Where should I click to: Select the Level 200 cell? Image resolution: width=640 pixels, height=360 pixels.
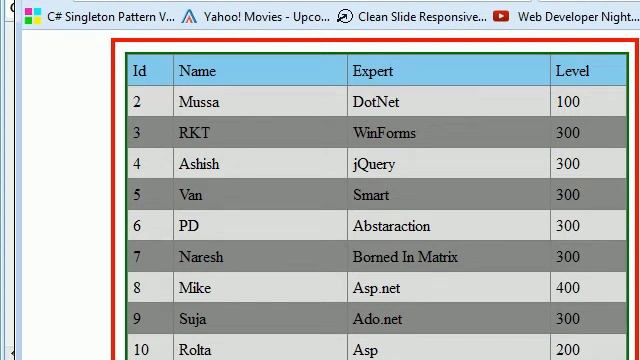(589, 347)
